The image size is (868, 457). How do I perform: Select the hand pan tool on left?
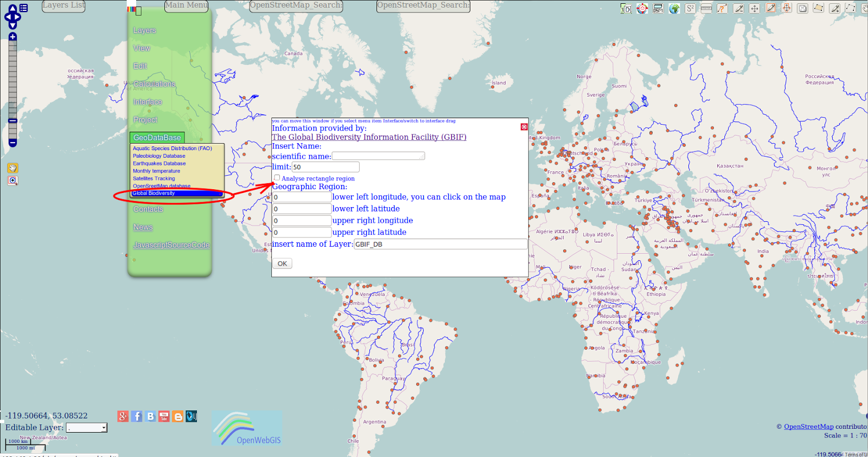[x=12, y=168]
